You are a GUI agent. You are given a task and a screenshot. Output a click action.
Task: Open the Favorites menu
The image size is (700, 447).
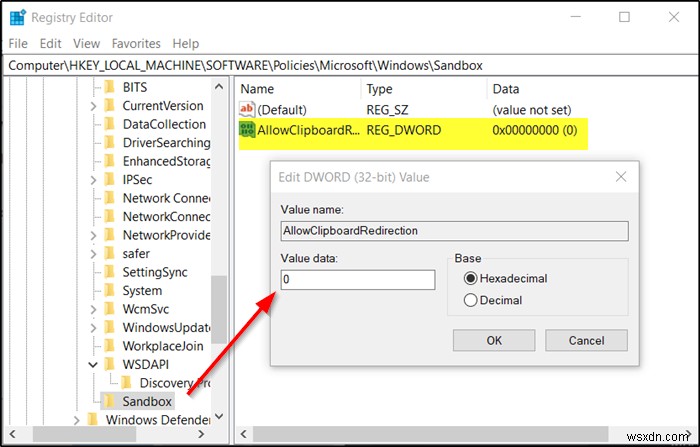136,43
